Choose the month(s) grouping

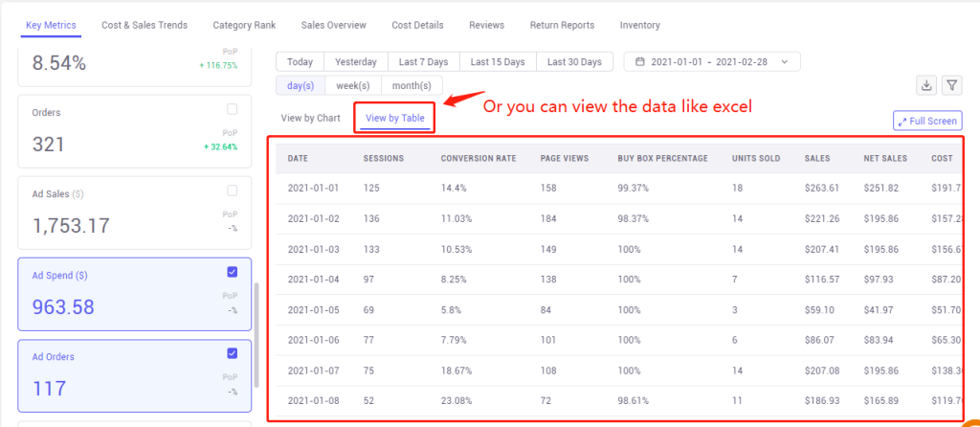412,85
